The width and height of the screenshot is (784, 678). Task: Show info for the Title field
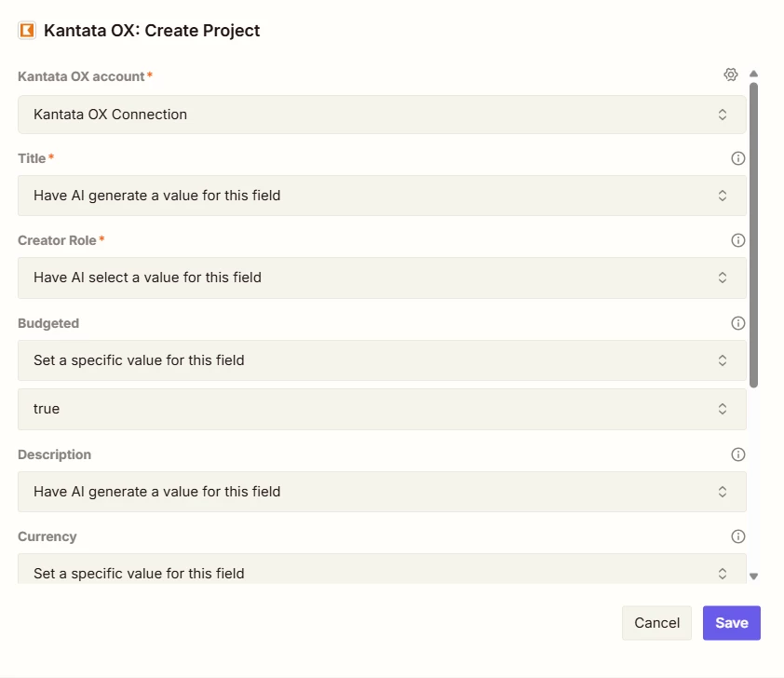[x=738, y=158]
